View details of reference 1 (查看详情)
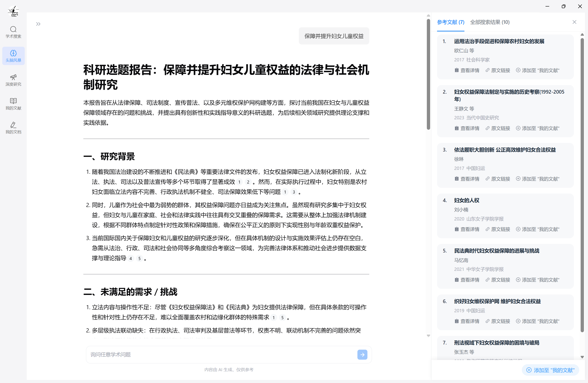 coord(467,70)
